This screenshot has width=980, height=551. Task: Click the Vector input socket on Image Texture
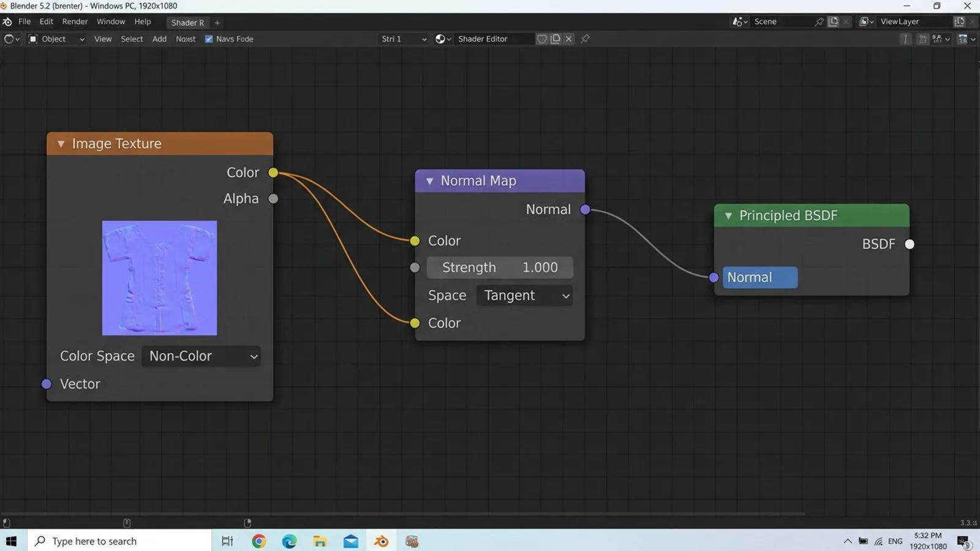[x=47, y=384]
